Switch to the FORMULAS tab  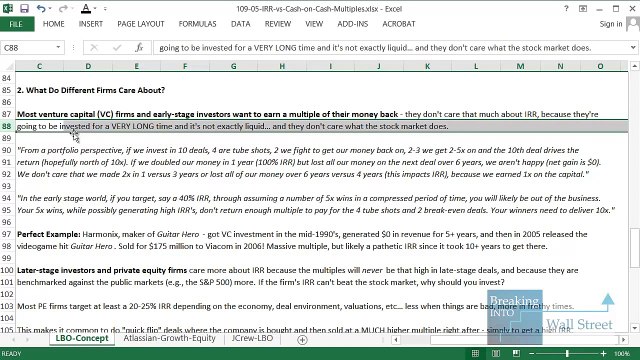(198, 24)
